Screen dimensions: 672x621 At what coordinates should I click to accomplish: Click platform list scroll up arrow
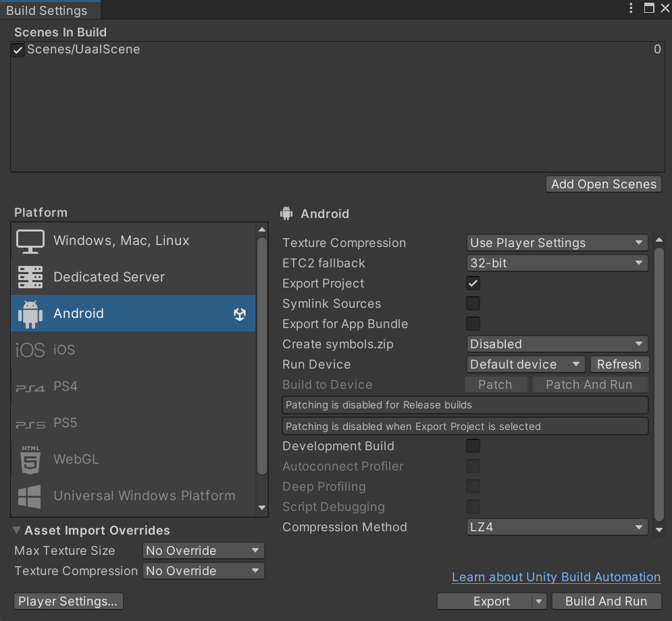262,230
